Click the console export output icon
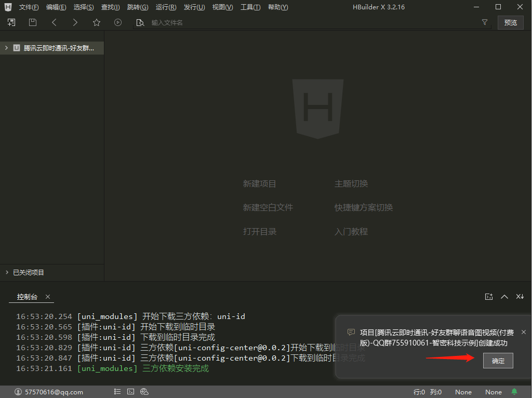Screen dimensions: 532x398 488,297
